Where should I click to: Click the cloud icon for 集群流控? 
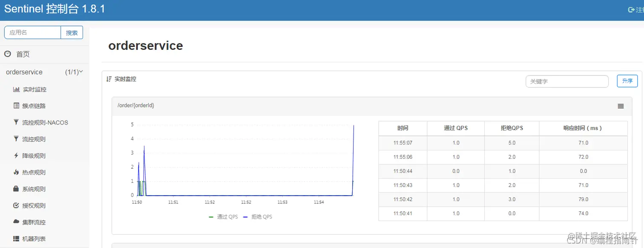16,222
